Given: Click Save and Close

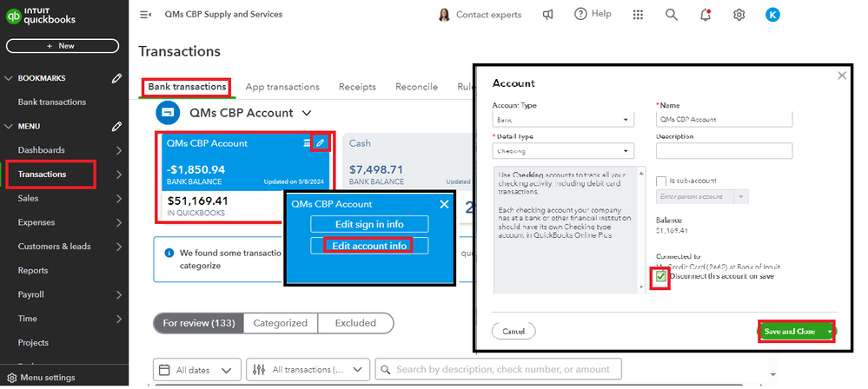Looking at the screenshot, I should [x=790, y=332].
